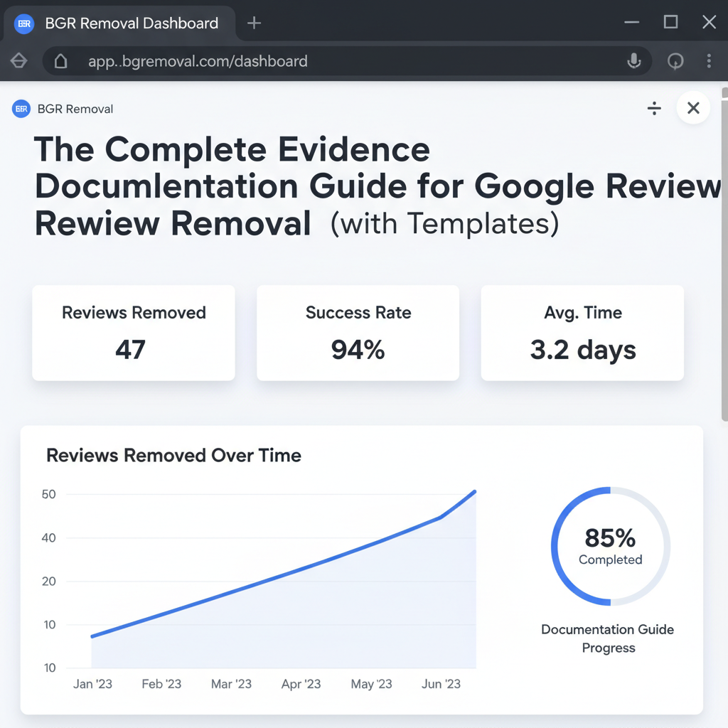
Task: Click the BGR Removal logo icon
Action: (x=21, y=109)
